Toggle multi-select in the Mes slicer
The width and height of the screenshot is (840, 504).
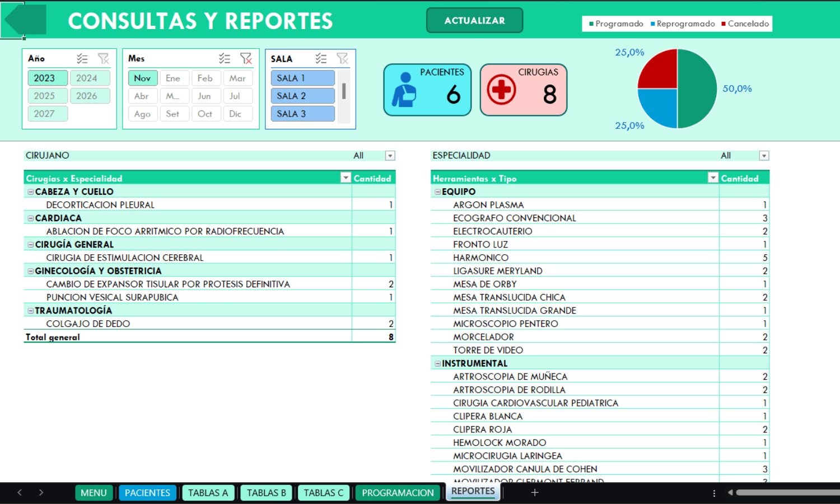(225, 58)
